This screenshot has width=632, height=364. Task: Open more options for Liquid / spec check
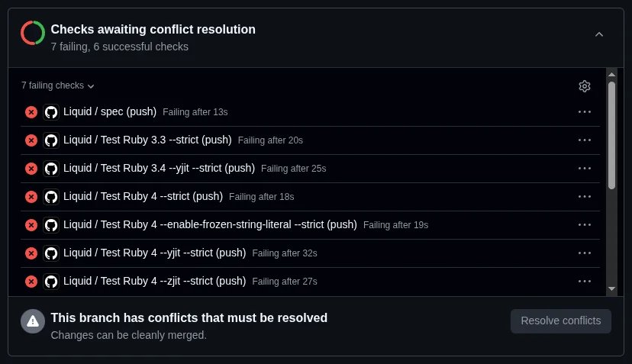pos(585,111)
